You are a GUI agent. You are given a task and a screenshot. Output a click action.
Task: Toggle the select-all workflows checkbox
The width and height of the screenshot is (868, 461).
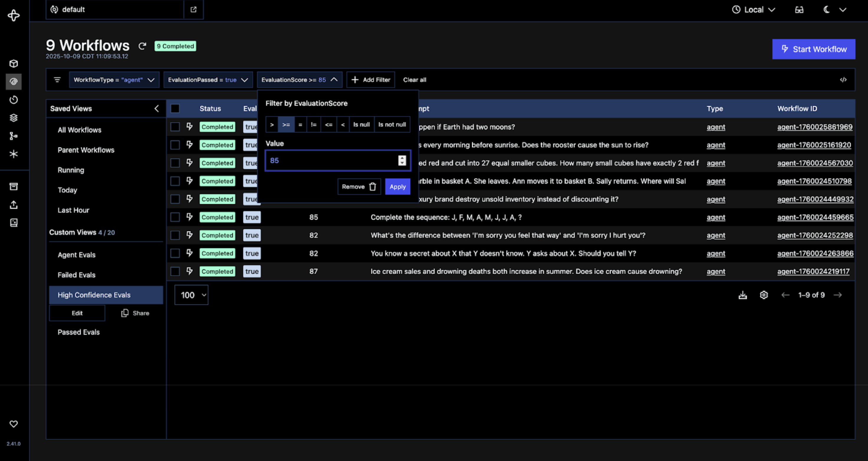(x=175, y=109)
